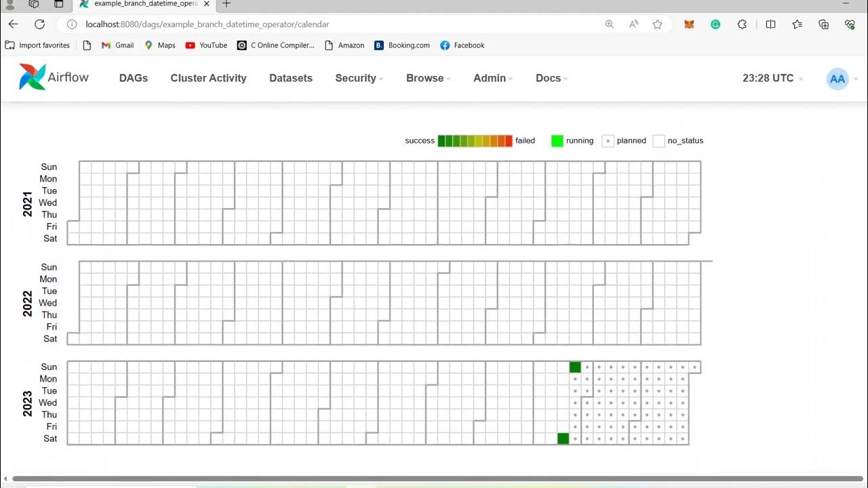Click the 'Sat' label in the 2023 row
The height and width of the screenshot is (488, 868).
coord(50,439)
